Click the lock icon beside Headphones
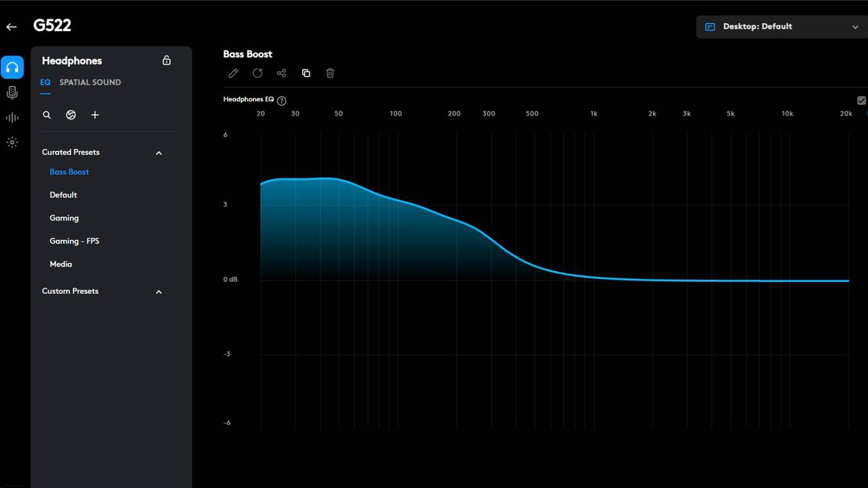 (x=166, y=61)
